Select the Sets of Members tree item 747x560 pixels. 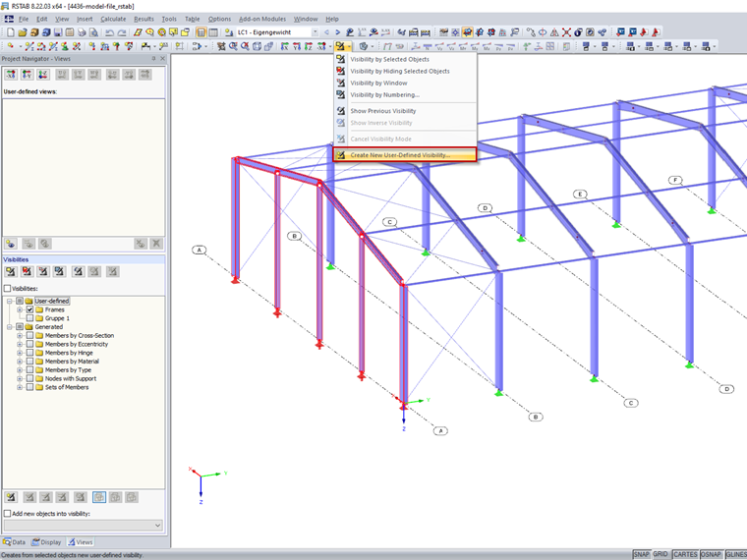click(67, 387)
